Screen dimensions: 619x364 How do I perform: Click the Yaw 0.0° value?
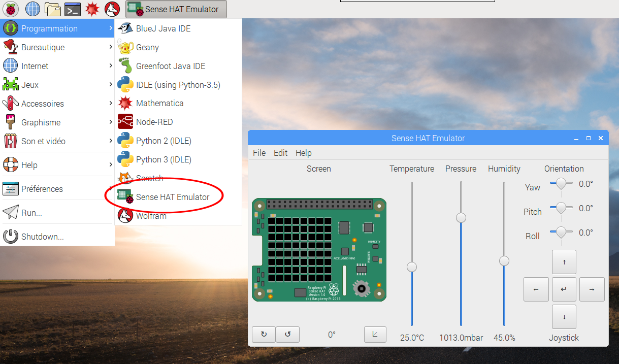(x=586, y=184)
